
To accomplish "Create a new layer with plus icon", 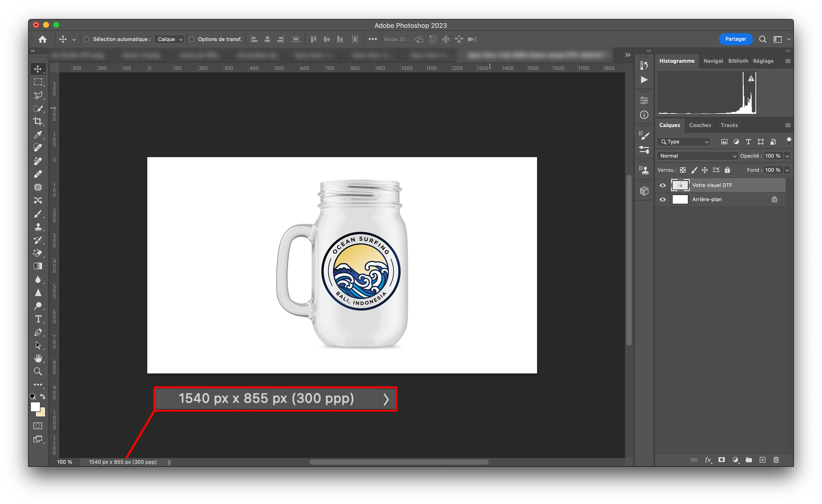I will [762, 460].
